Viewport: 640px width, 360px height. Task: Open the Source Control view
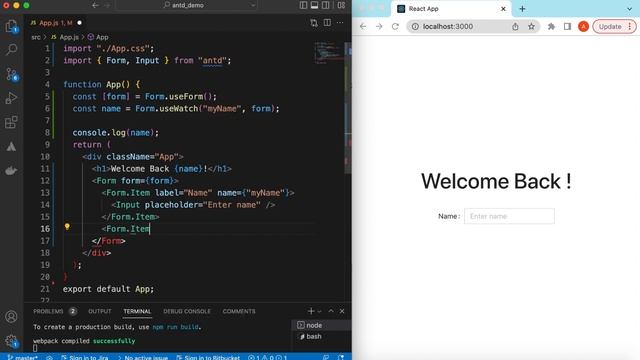[11, 74]
